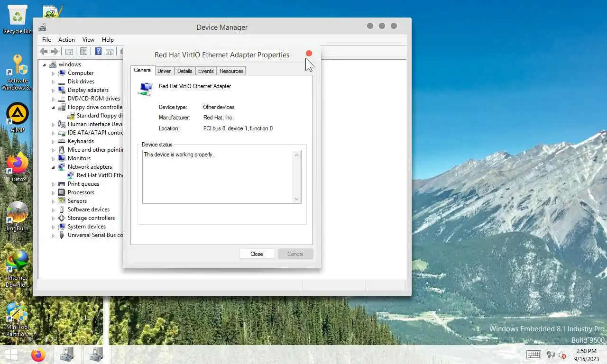607x364 pixels.
Task: Expand the DVD/CD-ROM drives node
Action: coord(53,99)
